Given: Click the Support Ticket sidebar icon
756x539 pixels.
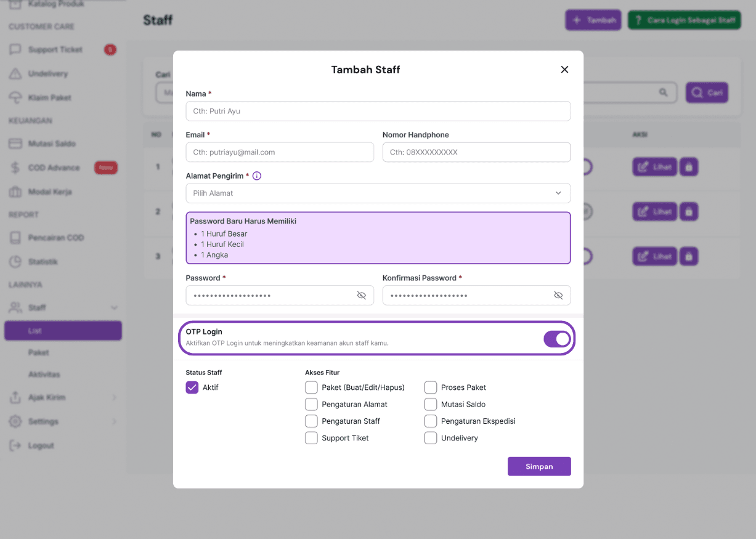Looking at the screenshot, I should pyautogui.click(x=15, y=50).
